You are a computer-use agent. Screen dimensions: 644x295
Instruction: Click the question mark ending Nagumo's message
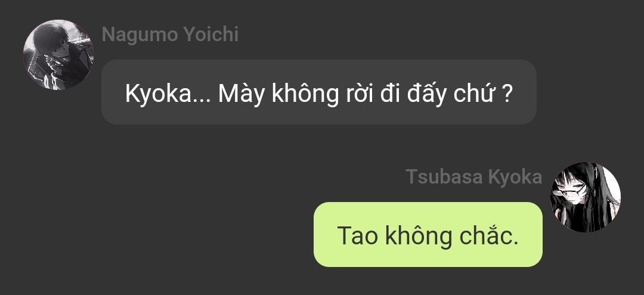tap(507, 94)
